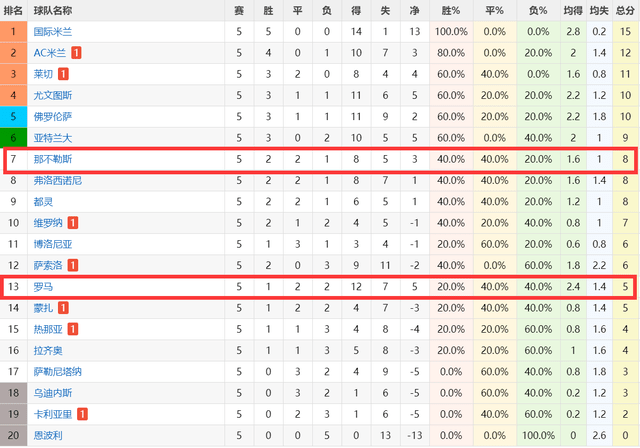Click the 排名 column header
The height and width of the screenshot is (448, 640).
(x=13, y=11)
